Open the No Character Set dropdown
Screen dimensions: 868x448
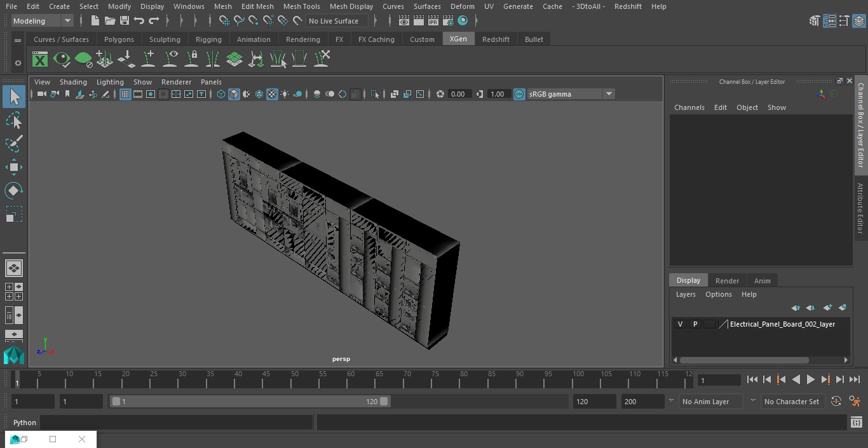point(793,402)
